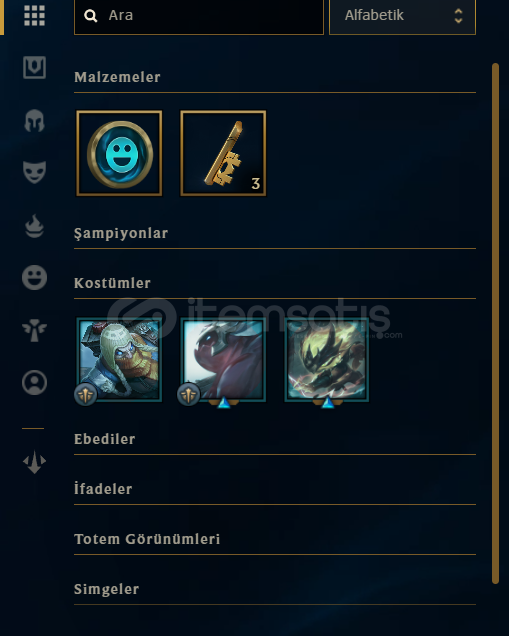Viewport: 509px width, 636px height.
Task: Open the eternals filter icon at bottom
Action: click(34, 462)
